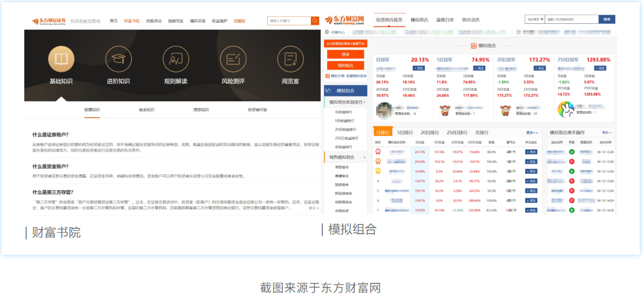Switch to 总排行 ranking tab
This screenshot has width=644, height=299.
pos(482,133)
